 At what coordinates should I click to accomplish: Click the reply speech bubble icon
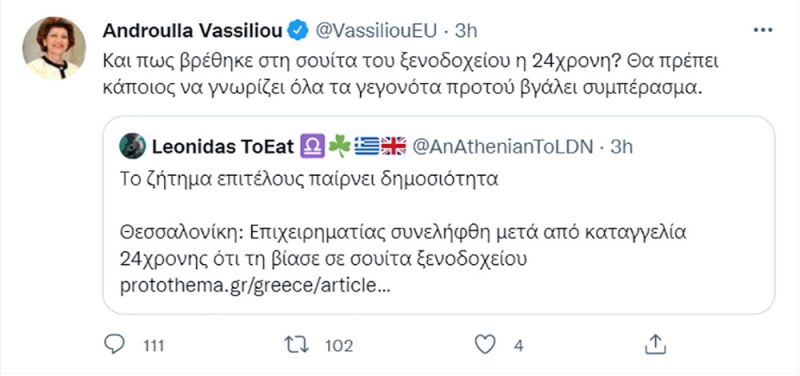tap(114, 344)
